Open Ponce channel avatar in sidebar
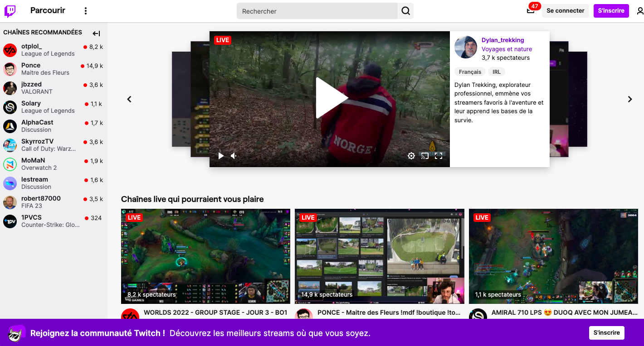This screenshot has height=346, width=644. click(x=10, y=69)
